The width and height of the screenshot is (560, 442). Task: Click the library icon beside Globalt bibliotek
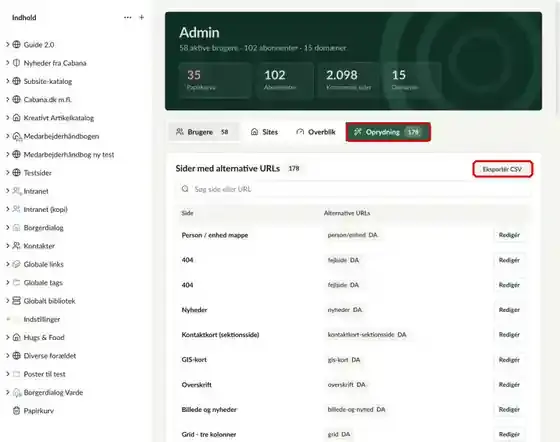[16, 301]
